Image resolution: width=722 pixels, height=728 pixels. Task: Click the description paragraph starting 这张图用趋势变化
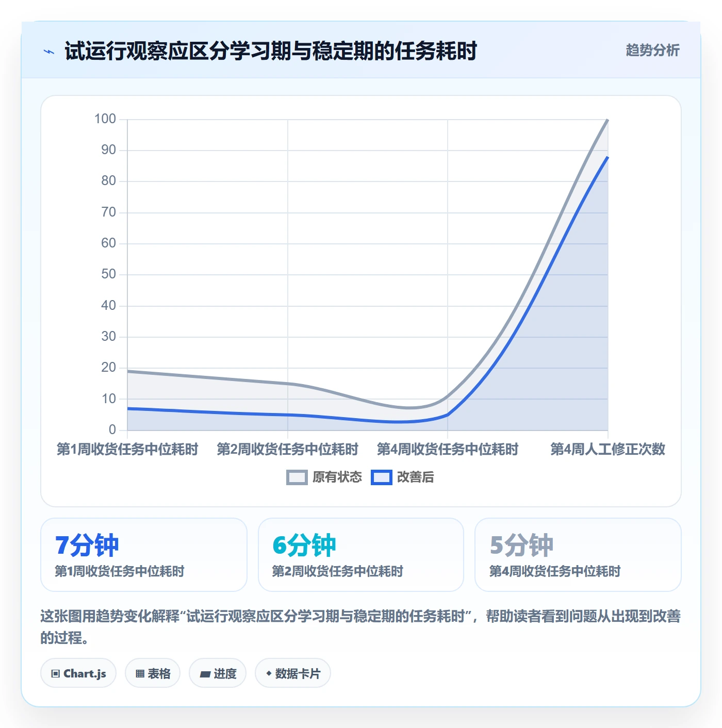(360, 627)
